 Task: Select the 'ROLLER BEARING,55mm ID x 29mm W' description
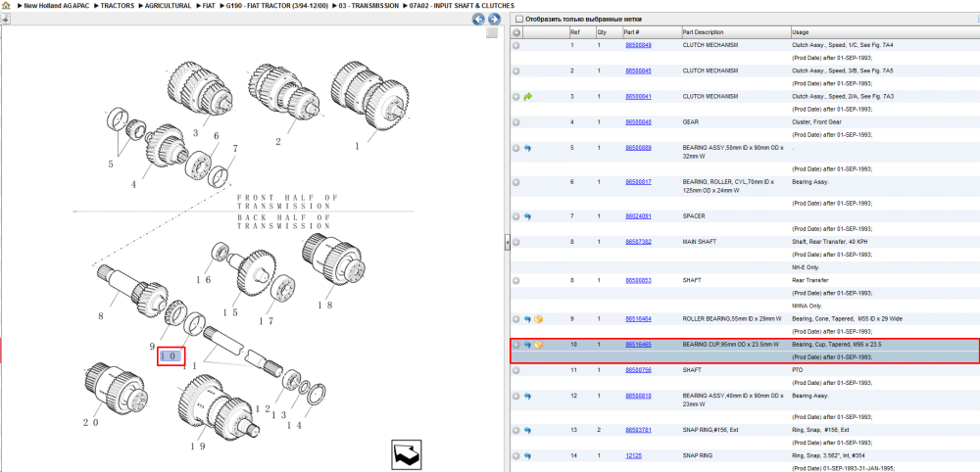coord(731,319)
